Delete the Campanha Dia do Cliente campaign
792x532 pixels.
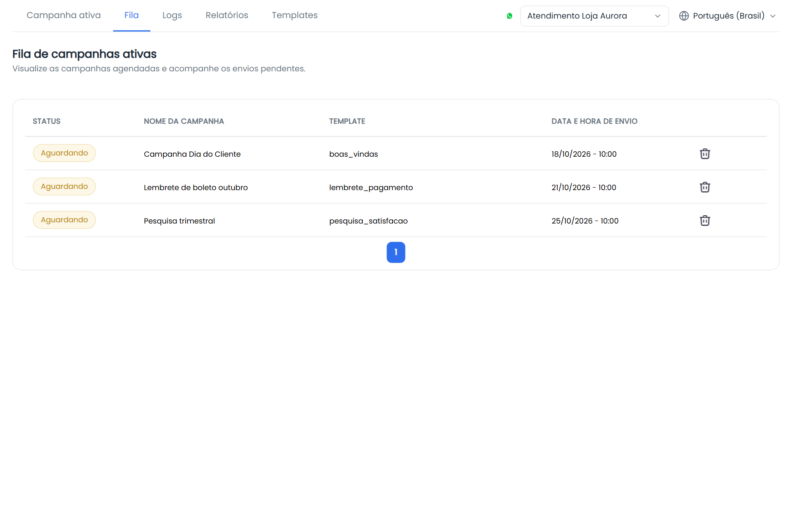pyautogui.click(x=705, y=154)
